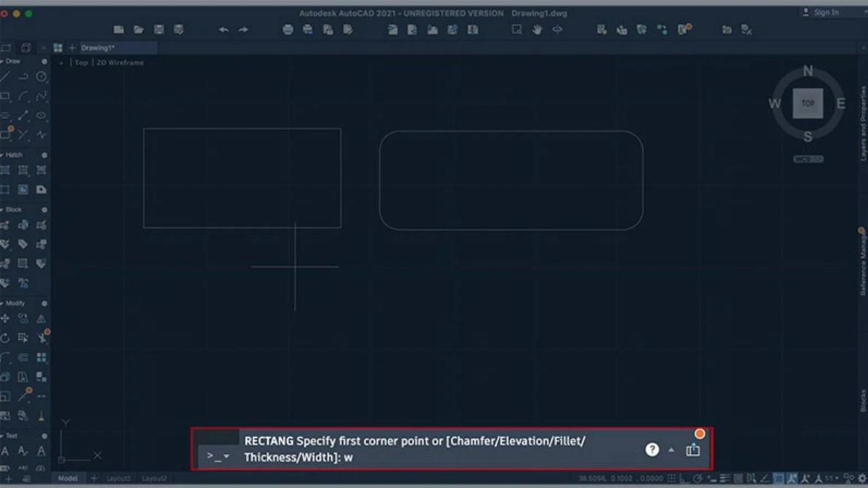Click the Sign In button
This screenshot has width=868, height=488.
[x=821, y=12]
